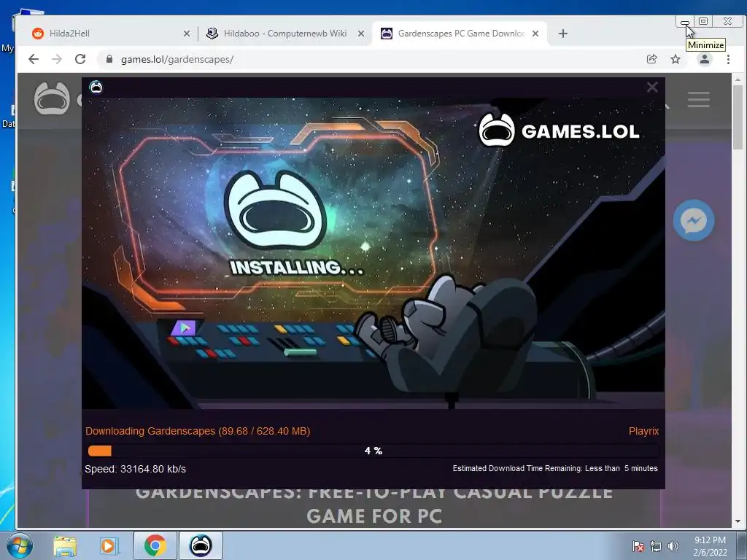Click the Speed: 33164.80 kb/s readout
Image resolution: width=747 pixels, height=560 pixels.
(x=135, y=469)
